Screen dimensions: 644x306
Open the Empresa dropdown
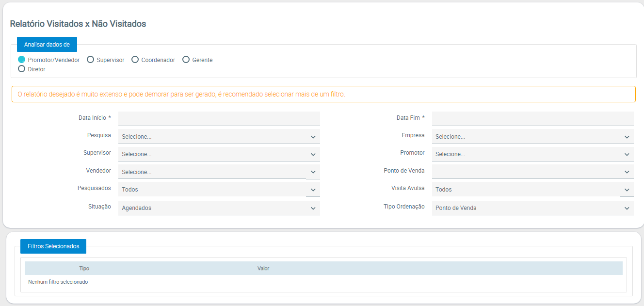(532, 137)
